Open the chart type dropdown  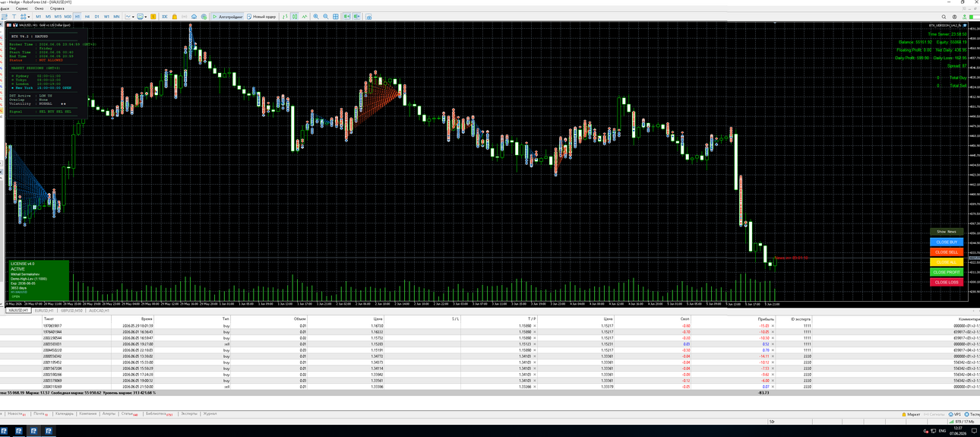click(x=129, y=16)
